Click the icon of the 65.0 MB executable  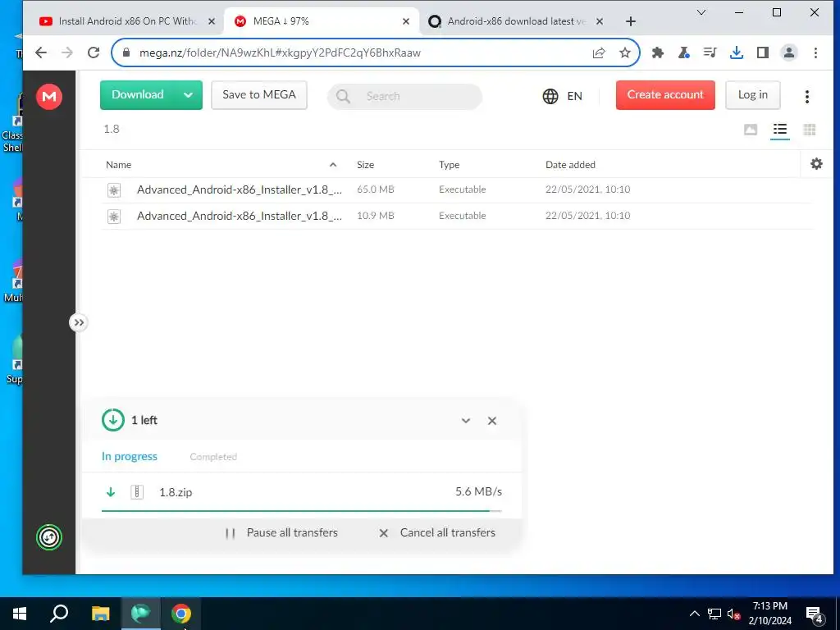[113, 190]
